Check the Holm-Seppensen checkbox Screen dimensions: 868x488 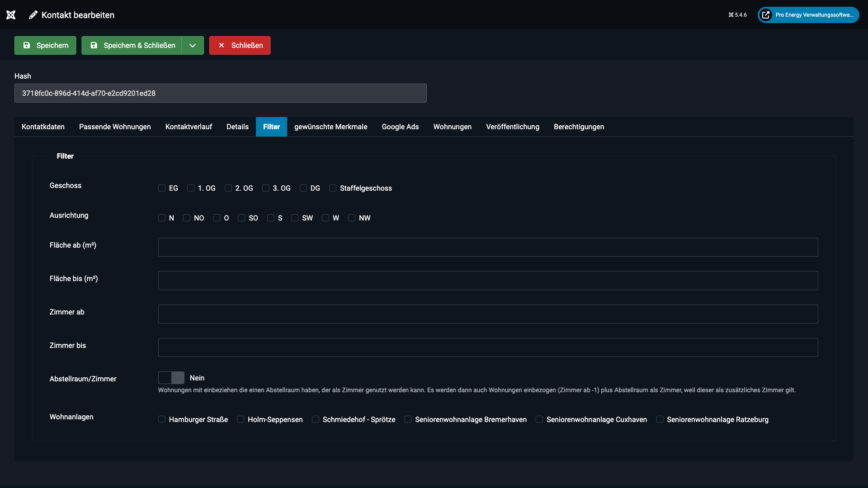pos(241,419)
